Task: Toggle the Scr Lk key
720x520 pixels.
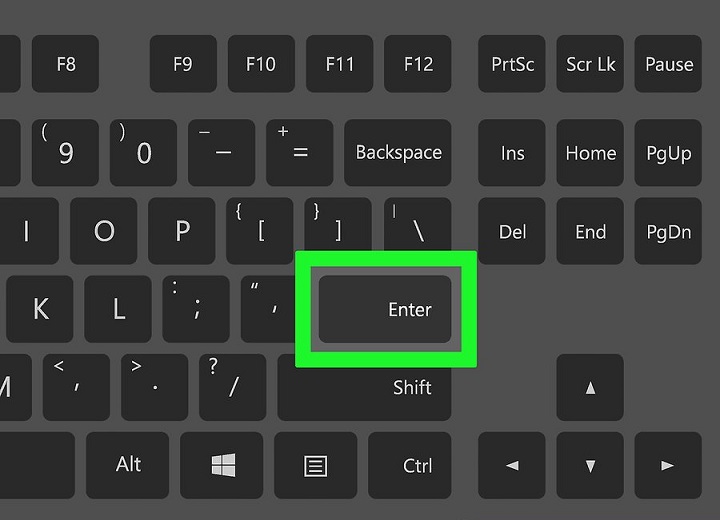Action: pos(590,63)
